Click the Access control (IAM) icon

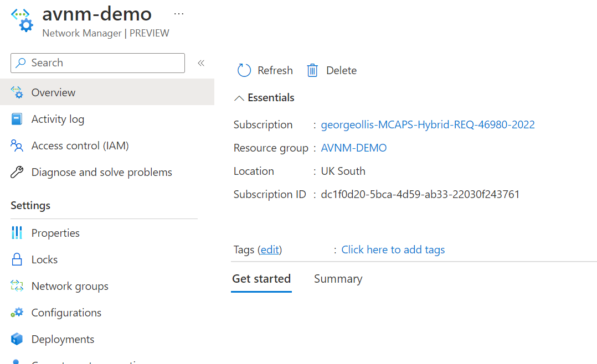pyautogui.click(x=17, y=145)
